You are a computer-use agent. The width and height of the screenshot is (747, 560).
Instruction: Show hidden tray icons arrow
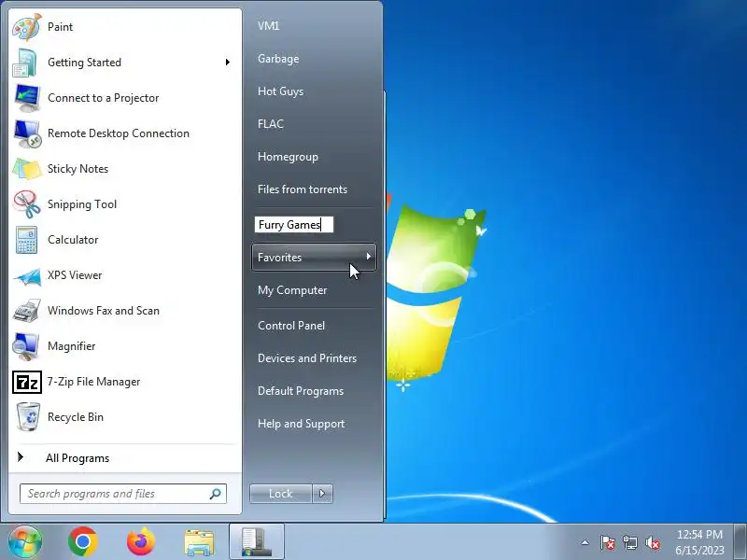585,542
